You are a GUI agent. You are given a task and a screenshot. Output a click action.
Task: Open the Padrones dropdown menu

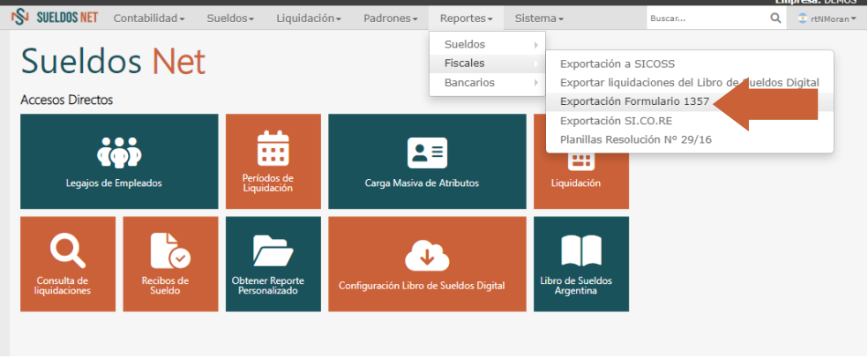[390, 19]
